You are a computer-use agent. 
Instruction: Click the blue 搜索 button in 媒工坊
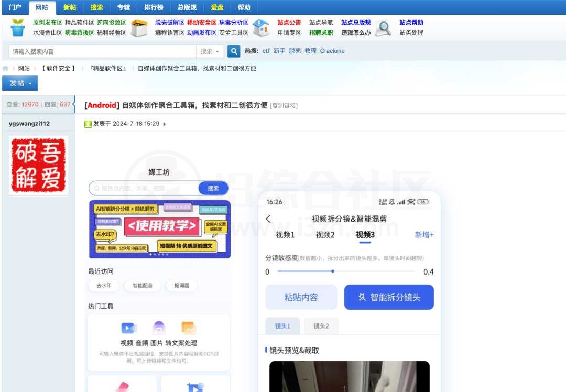pos(213,188)
